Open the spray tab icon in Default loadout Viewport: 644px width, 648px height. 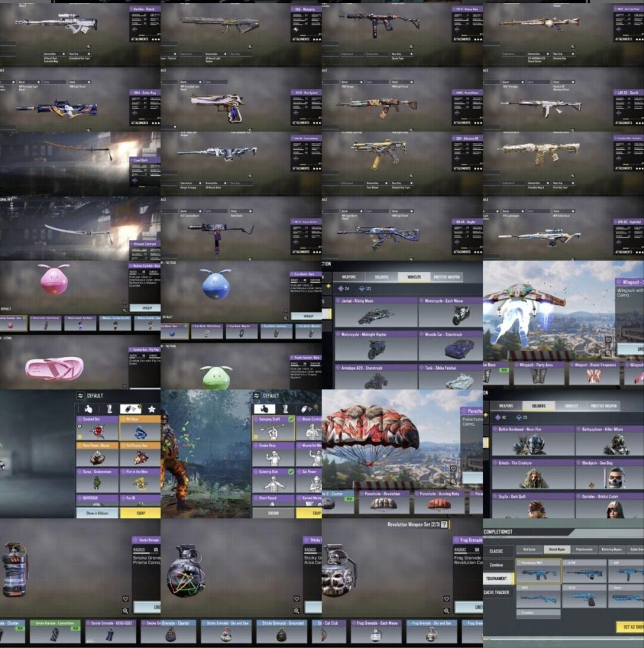point(130,409)
